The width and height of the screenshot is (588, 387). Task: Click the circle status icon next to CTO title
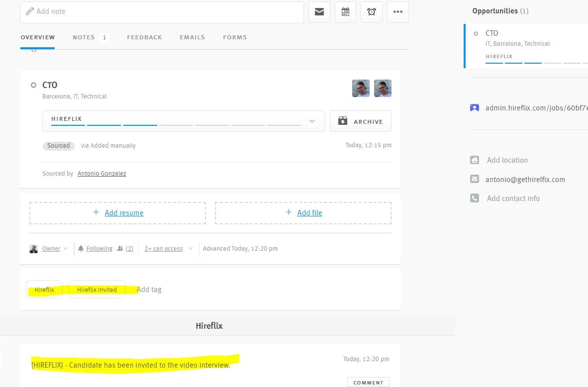pyautogui.click(x=33, y=85)
